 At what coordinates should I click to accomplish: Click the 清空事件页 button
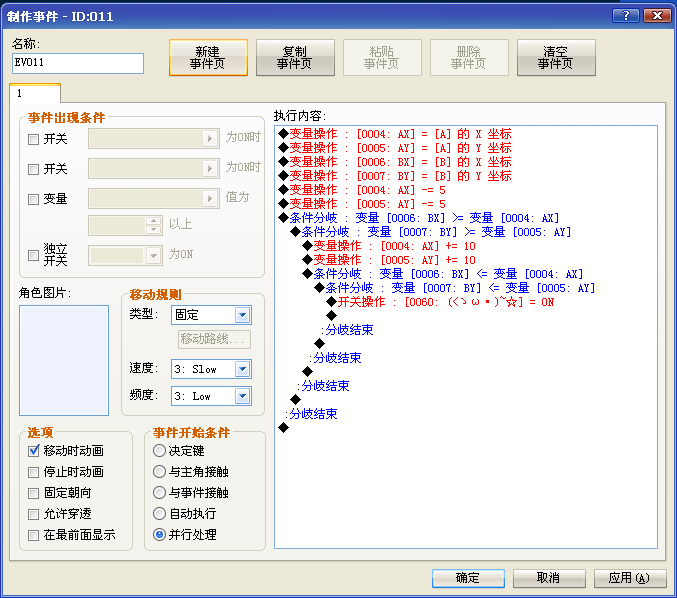click(x=556, y=57)
